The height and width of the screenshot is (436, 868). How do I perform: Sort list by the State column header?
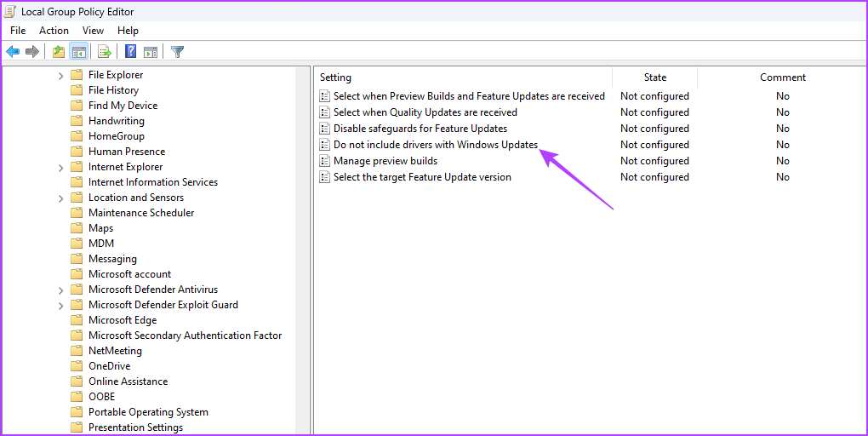[x=654, y=77]
